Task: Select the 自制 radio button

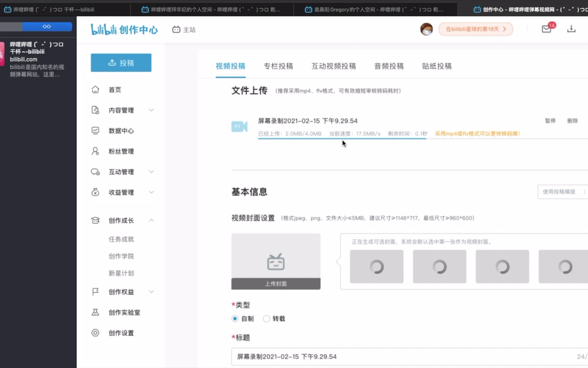Action: [x=235, y=319]
